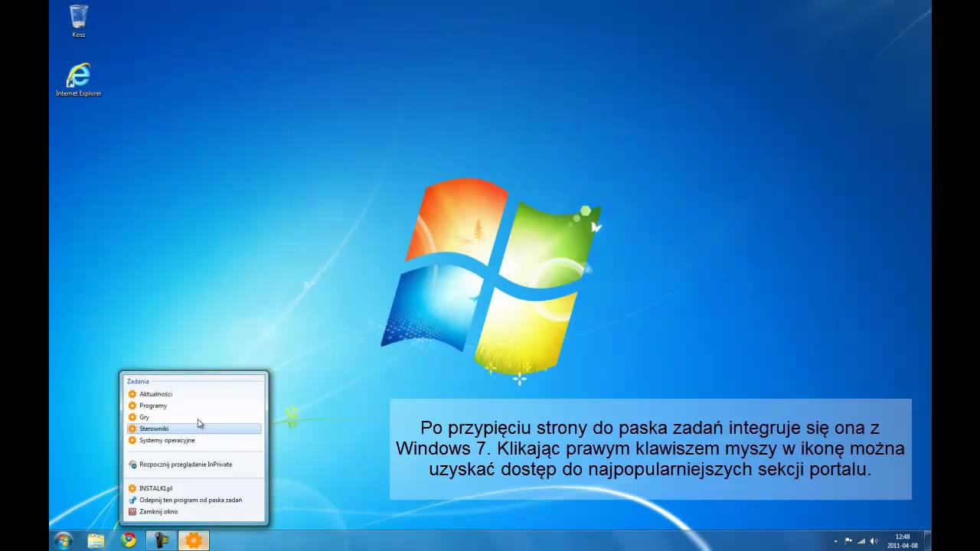This screenshot has height=551, width=980.
Task: Select Gry in the jump list
Action: (x=194, y=417)
